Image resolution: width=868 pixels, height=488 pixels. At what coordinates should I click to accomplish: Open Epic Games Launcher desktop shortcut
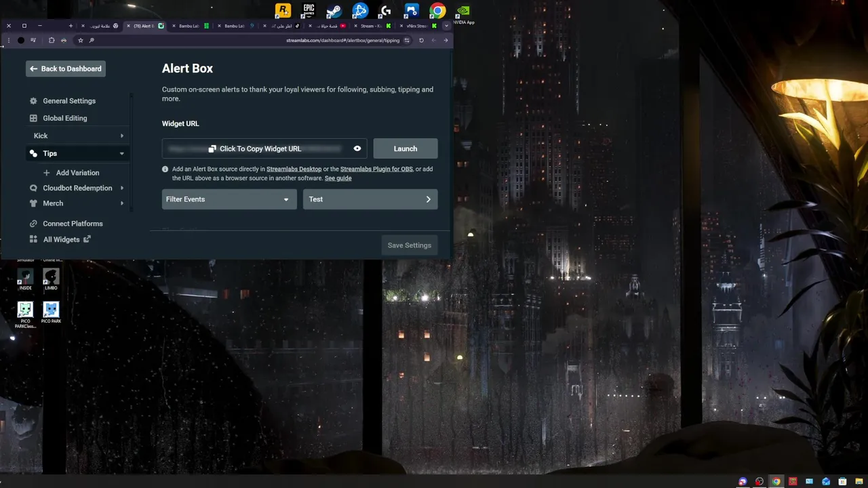[309, 11]
